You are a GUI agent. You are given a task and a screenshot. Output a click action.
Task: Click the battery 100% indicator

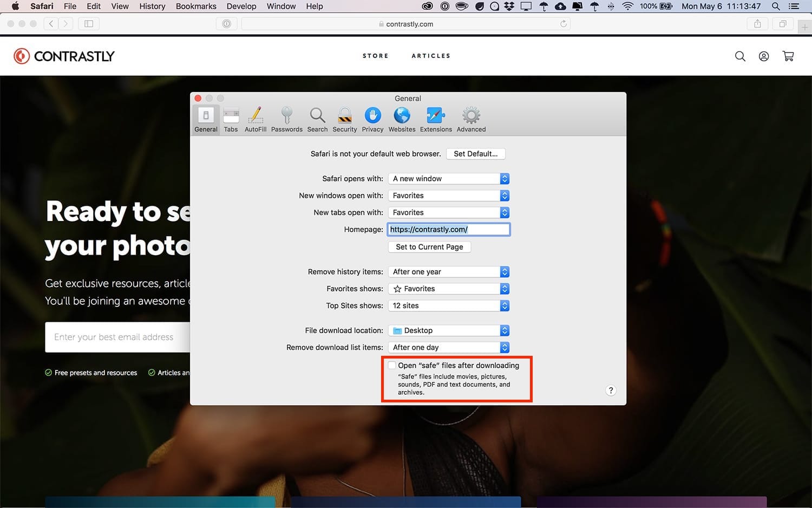656,6
